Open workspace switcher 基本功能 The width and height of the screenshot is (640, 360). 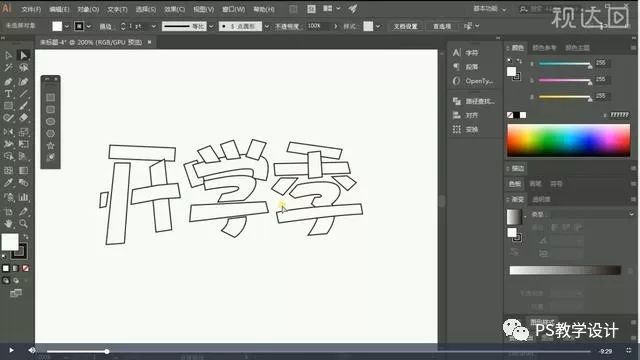489,9
